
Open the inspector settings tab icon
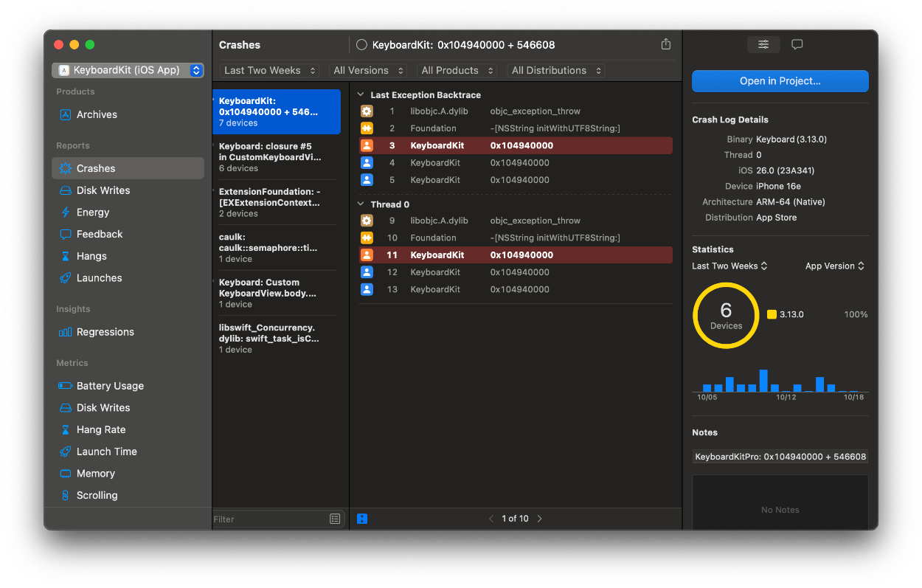click(x=763, y=44)
